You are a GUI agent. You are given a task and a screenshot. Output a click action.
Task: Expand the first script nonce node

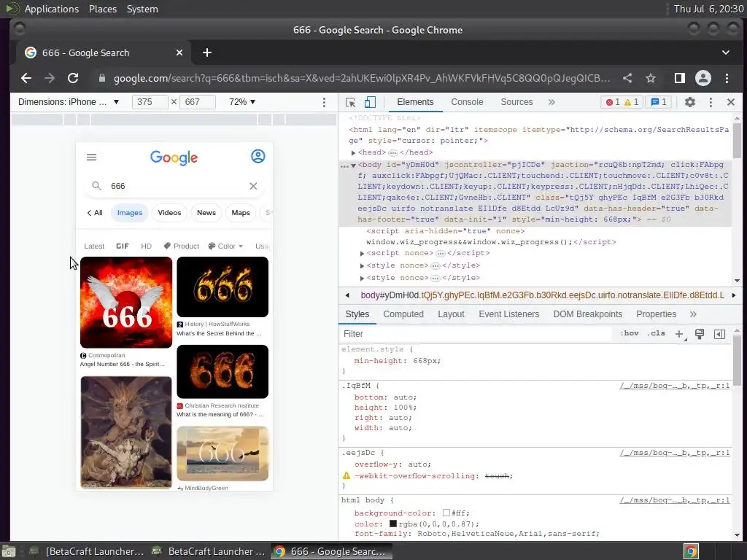[362, 253]
